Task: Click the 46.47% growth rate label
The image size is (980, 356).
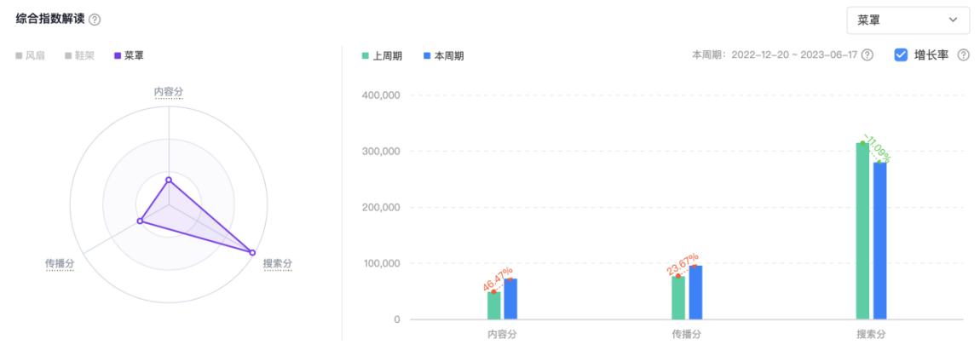Action: click(x=497, y=279)
